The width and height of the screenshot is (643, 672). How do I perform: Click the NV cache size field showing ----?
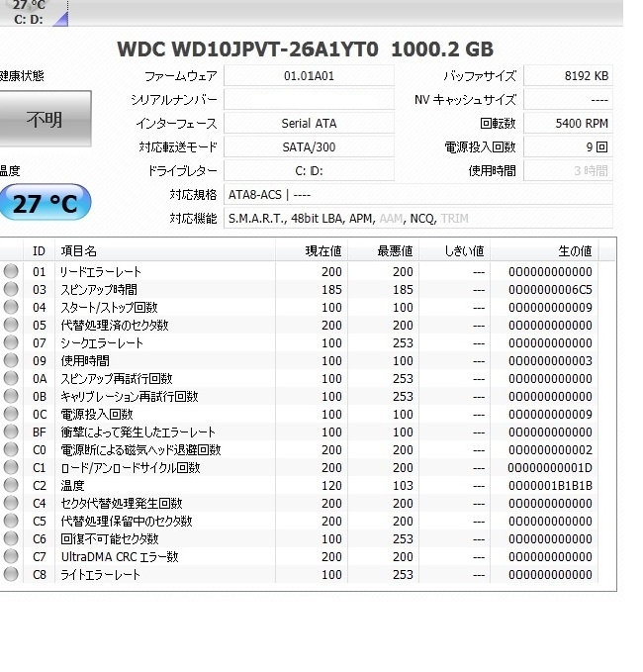click(x=568, y=100)
